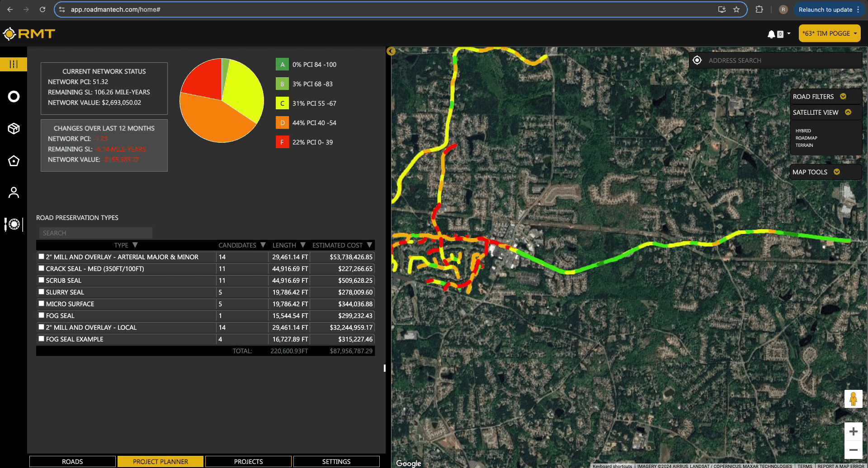Click the user profile sidebar icon
This screenshot has width=868, height=468.
point(14,192)
